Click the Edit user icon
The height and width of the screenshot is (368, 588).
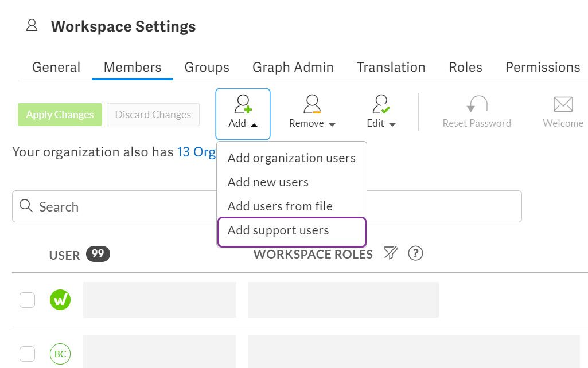[x=380, y=104]
